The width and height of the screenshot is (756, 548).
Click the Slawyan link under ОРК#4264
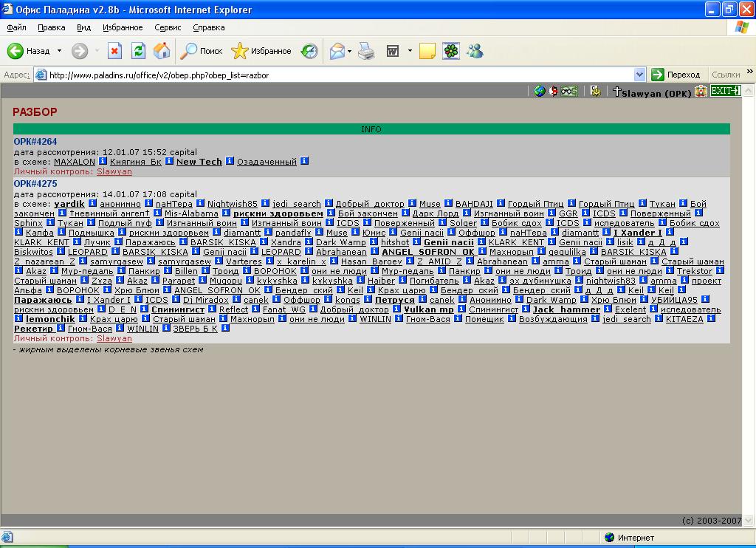click(114, 171)
